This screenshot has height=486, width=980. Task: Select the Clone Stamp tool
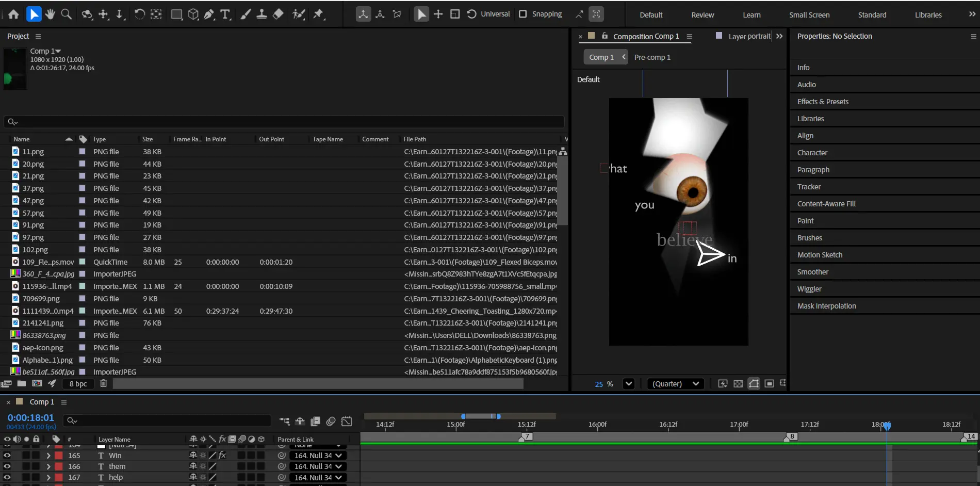262,14
